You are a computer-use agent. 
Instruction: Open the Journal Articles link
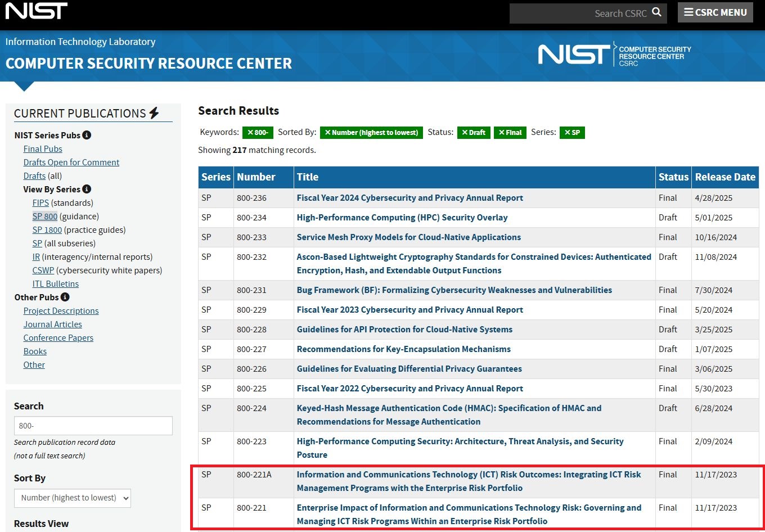coord(53,324)
